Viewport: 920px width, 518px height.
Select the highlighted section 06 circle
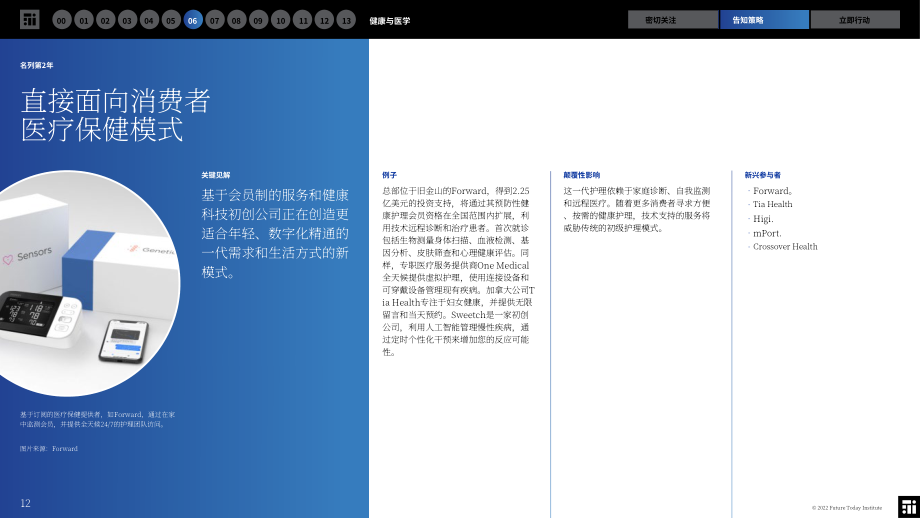[x=193, y=20]
